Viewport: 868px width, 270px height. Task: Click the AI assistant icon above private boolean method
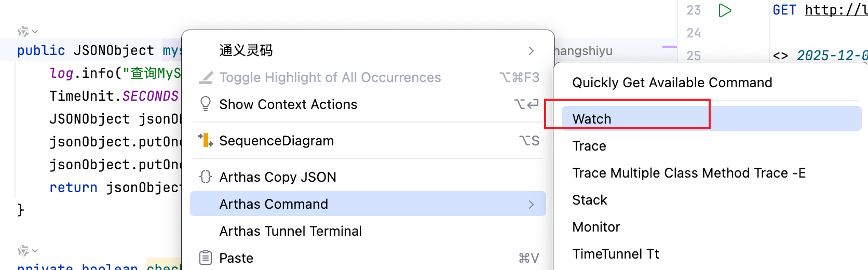23,251
